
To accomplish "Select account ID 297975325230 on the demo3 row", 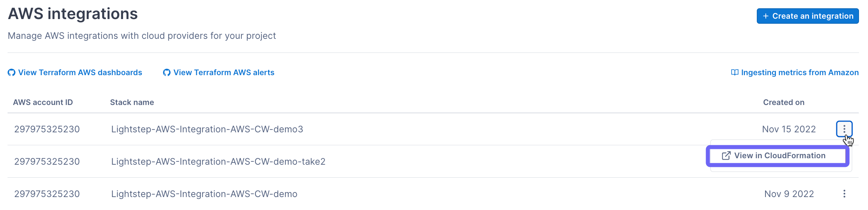I will [x=47, y=129].
